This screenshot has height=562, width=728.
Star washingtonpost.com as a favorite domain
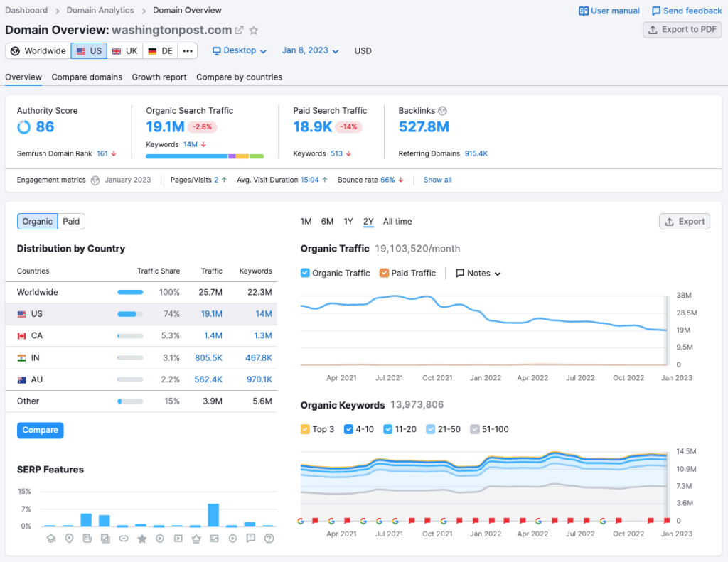tap(254, 30)
